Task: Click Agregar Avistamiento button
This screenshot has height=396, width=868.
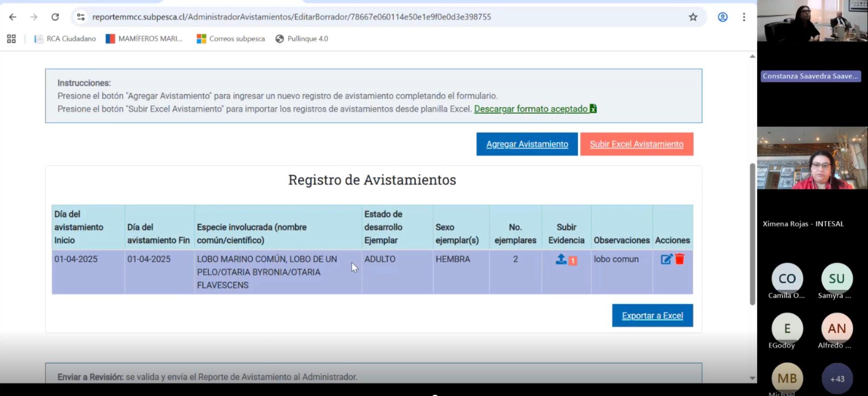Action: coord(527,144)
